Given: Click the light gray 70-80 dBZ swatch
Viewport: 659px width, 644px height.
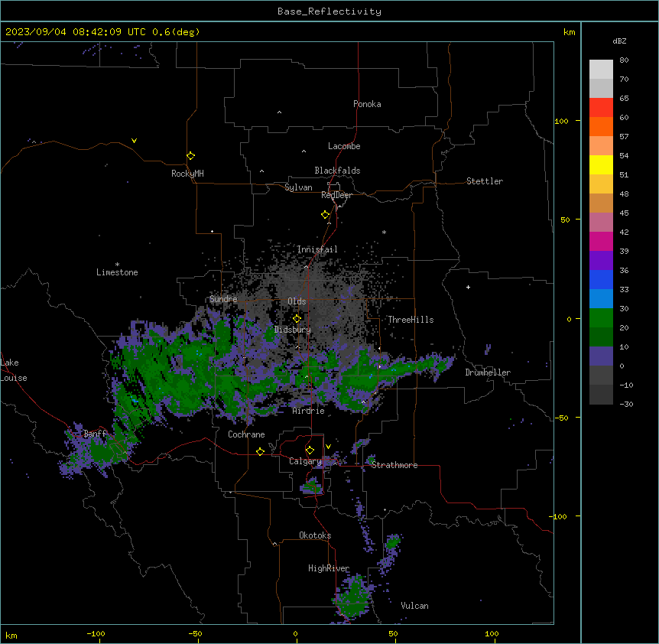Looking at the screenshot, I should pos(601,70).
